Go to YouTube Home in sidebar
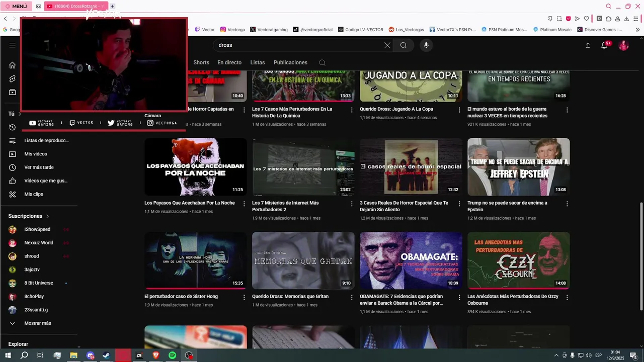Image resolution: width=644 pixels, height=362 pixels. pos(13,65)
